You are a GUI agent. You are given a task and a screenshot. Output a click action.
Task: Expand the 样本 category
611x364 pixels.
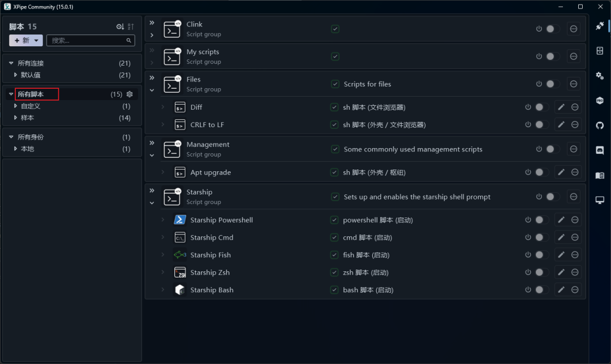pyautogui.click(x=15, y=118)
